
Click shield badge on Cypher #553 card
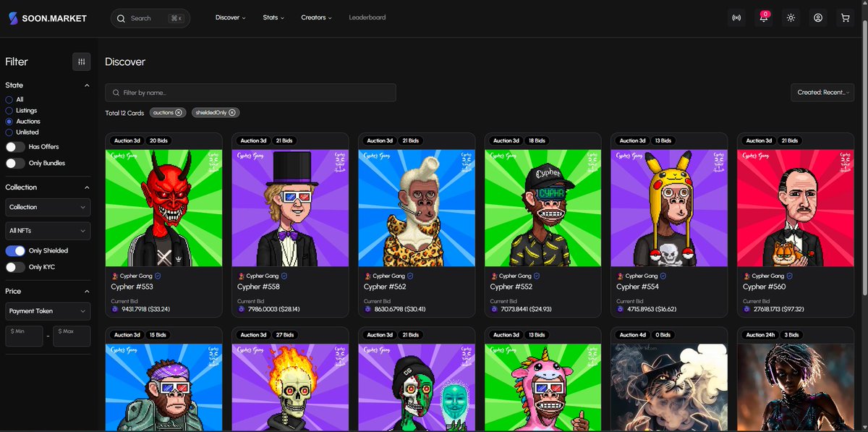pyautogui.click(x=158, y=276)
